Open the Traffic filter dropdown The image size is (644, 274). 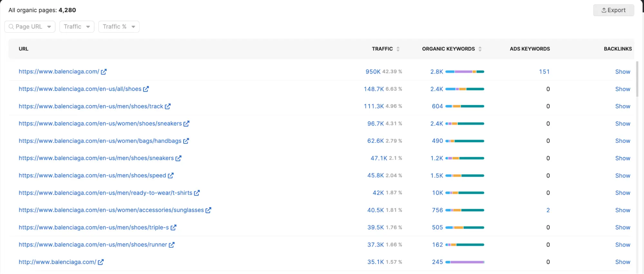click(77, 27)
